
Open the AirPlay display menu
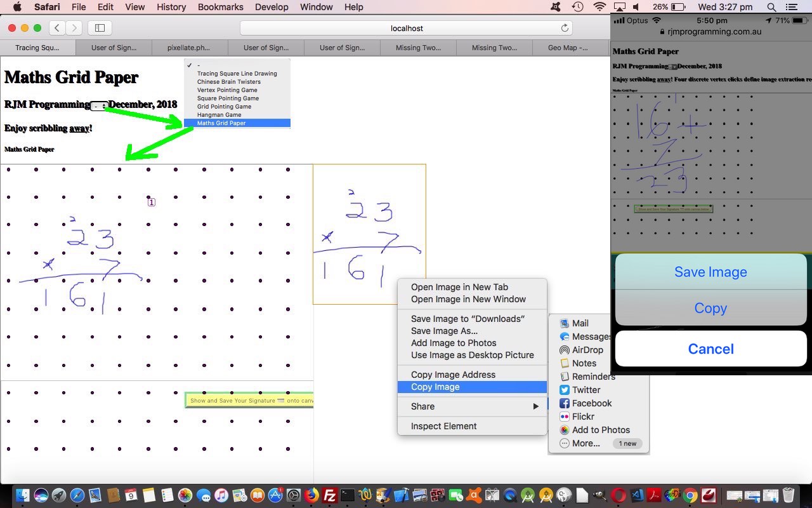coord(619,7)
